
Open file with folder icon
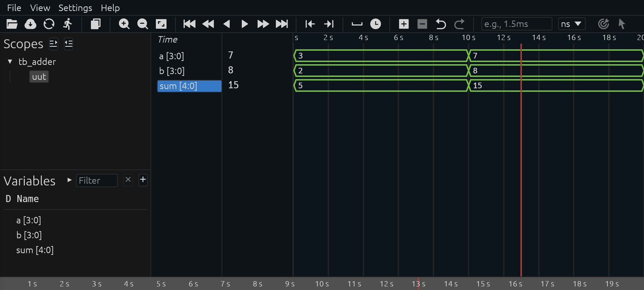click(x=12, y=24)
